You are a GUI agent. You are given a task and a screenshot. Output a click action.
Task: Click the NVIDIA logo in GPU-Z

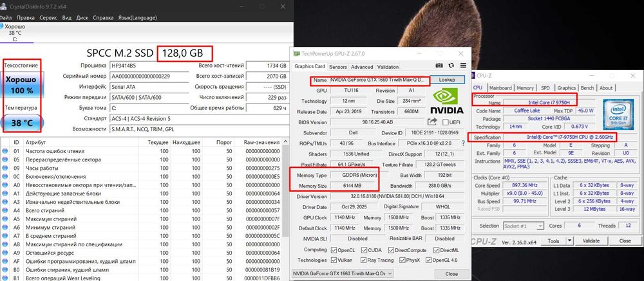pyautogui.click(x=447, y=101)
